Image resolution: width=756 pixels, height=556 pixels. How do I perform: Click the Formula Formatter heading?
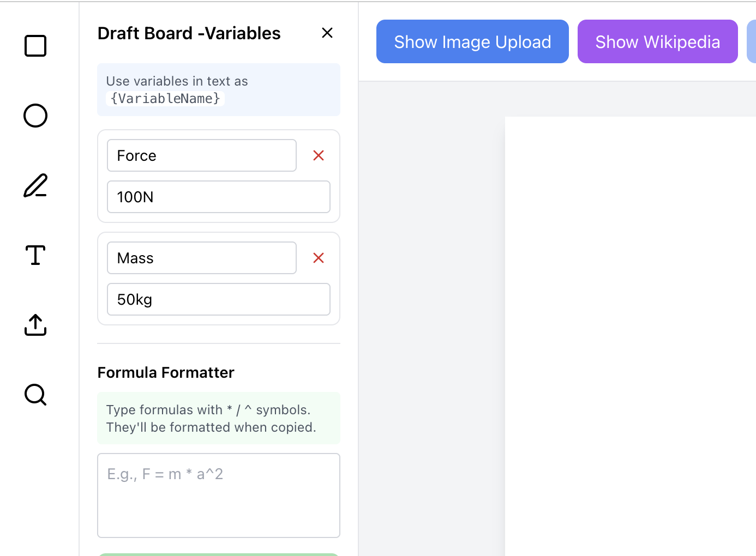coord(166,373)
